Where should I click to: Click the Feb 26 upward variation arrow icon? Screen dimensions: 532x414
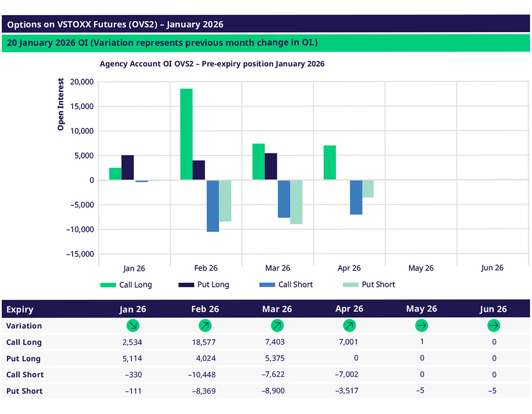coord(205,326)
